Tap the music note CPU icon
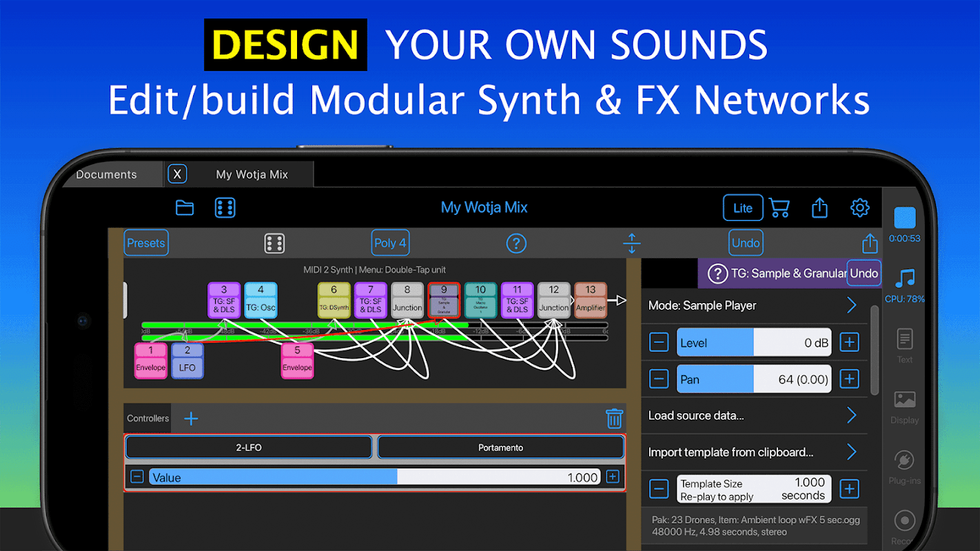This screenshot has width=980, height=551. [x=905, y=278]
